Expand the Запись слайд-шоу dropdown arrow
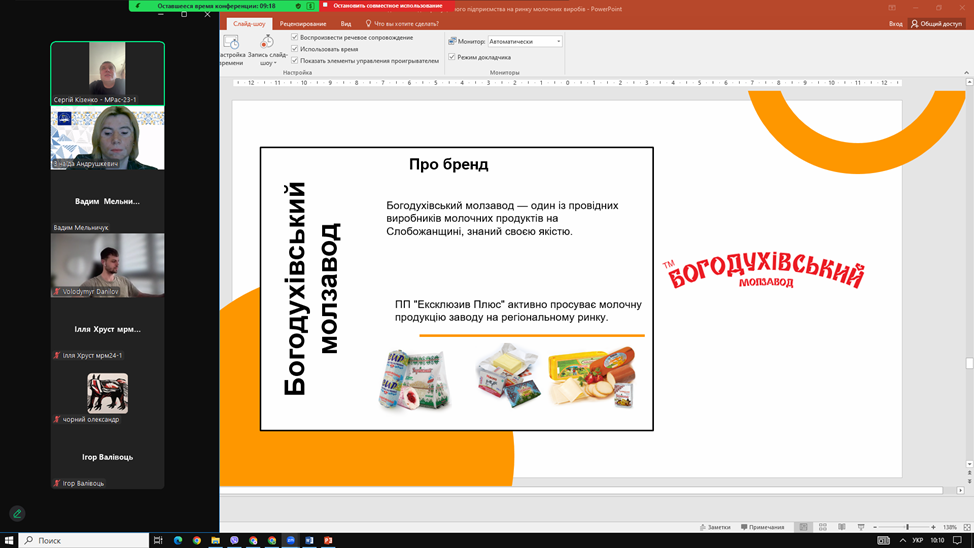This screenshot has height=548, width=974. tap(275, 63)
